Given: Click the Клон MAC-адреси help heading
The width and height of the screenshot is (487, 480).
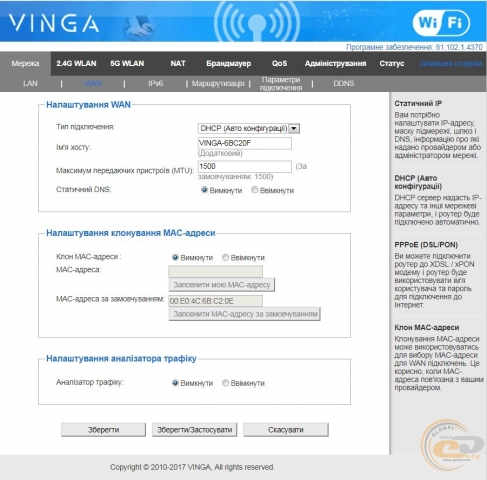Looking at the screenshot, I should pyautogui.click(x=427, y=327).
